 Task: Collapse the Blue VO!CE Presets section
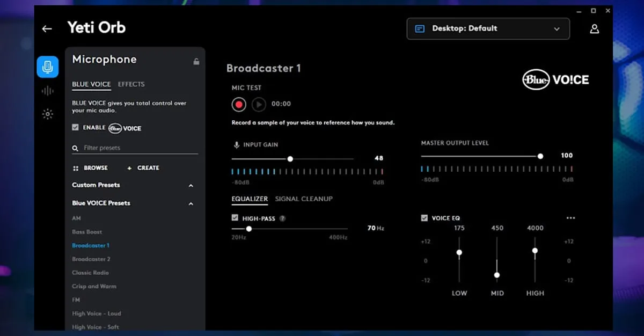191,204
